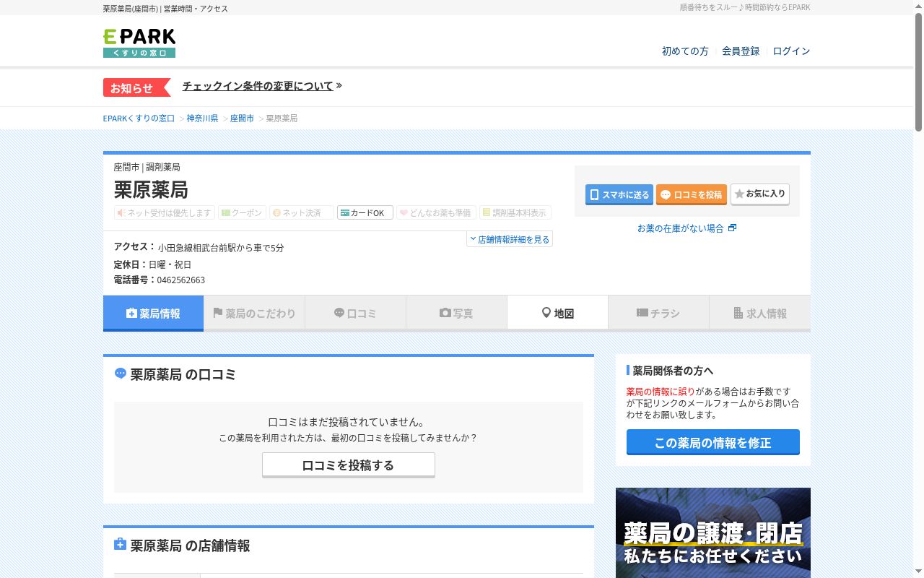Click この薬局の情報を修正 button

tap(713, 442)
